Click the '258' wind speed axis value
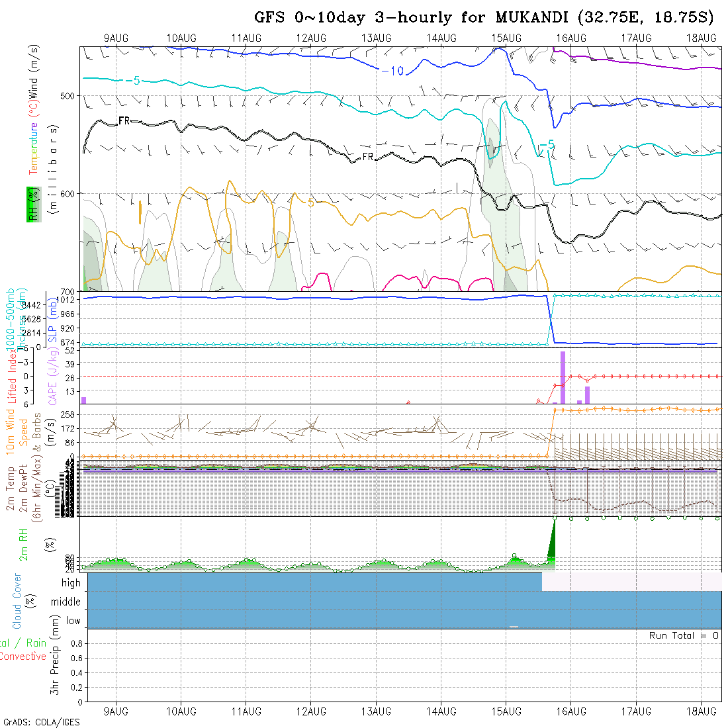Image resolution: width=728 pixels, height=728 pixels. pyautogui.click(x=68, y=414)
